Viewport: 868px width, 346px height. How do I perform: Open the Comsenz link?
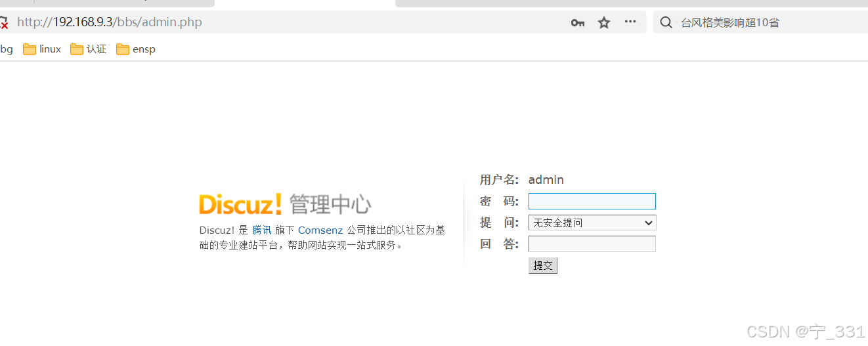coord(320,230)
